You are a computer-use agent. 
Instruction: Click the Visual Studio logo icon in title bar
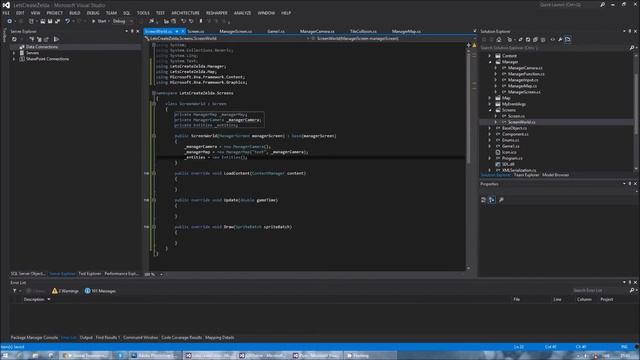[x=6, y=5]
